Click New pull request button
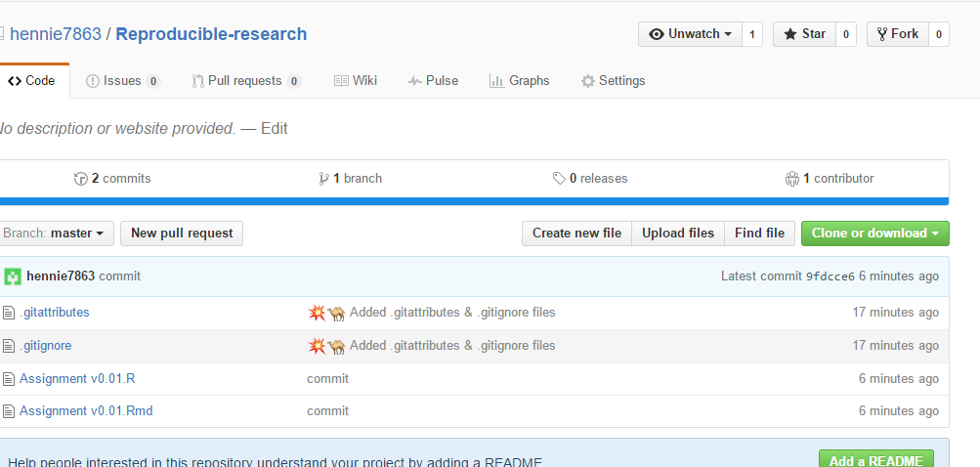 (x=182, y=233)
